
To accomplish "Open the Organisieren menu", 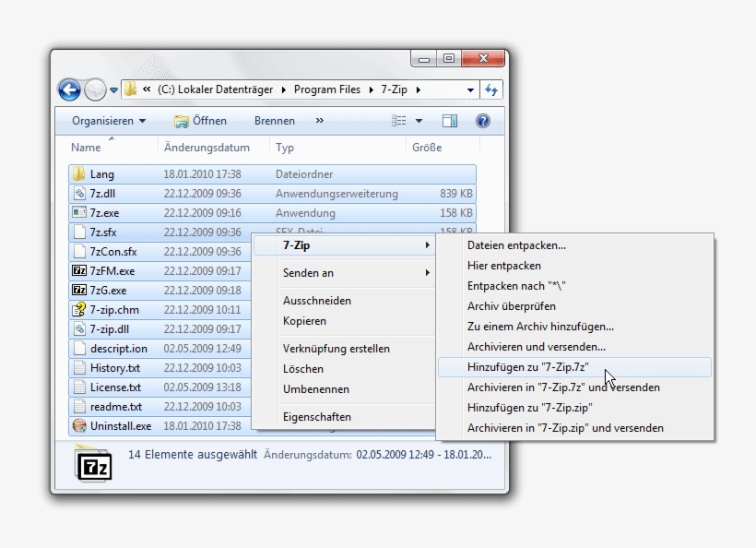I will point(109,121).
